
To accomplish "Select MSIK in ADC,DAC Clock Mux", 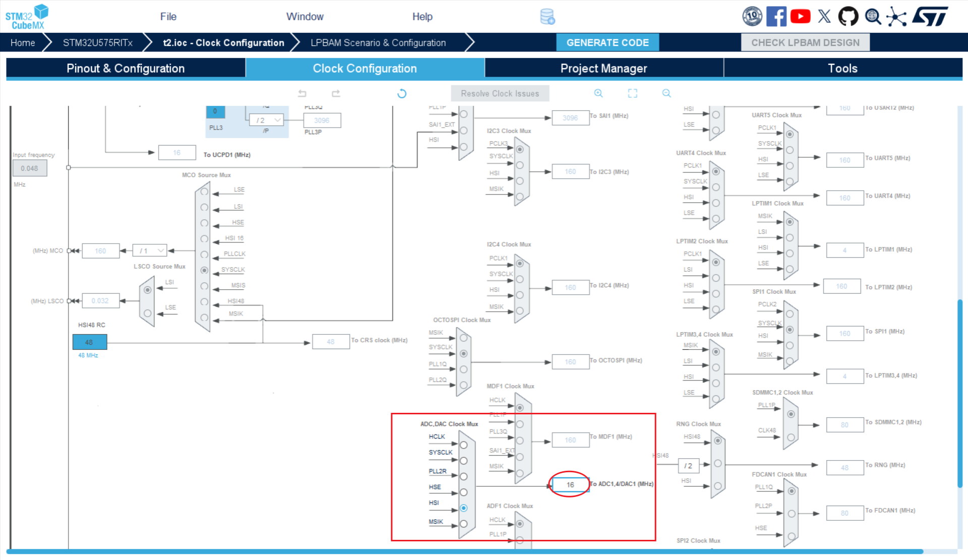I will point(464,524).
